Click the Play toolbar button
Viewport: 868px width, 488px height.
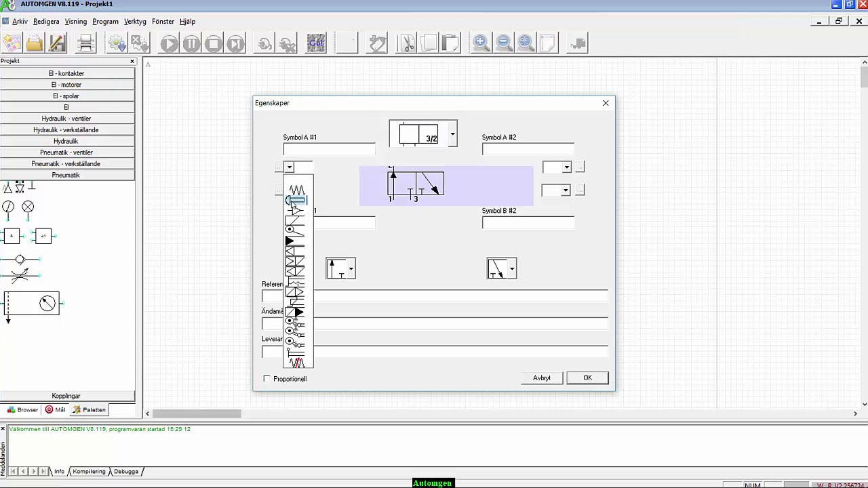(169, 43)
